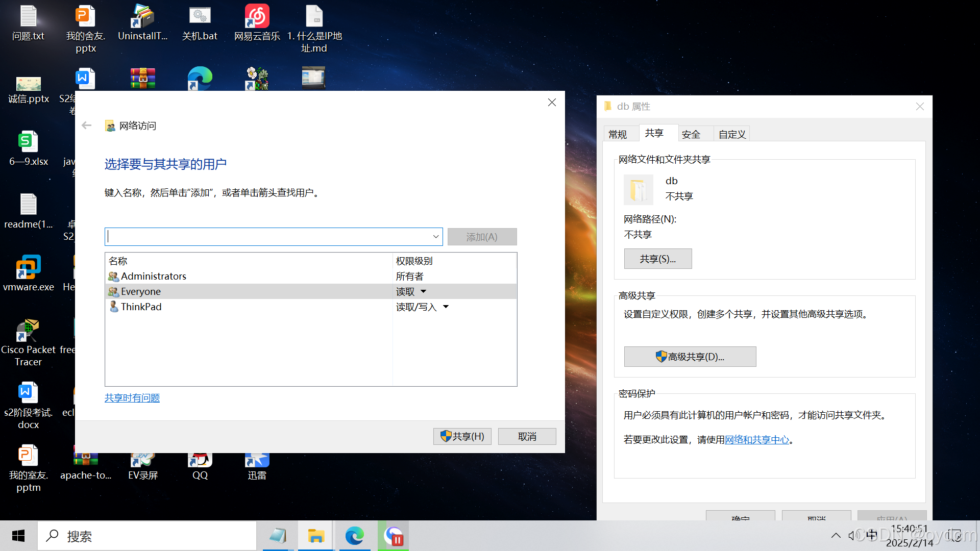Click the 共享(H) button
980x551 pixels.
point(462,436)
